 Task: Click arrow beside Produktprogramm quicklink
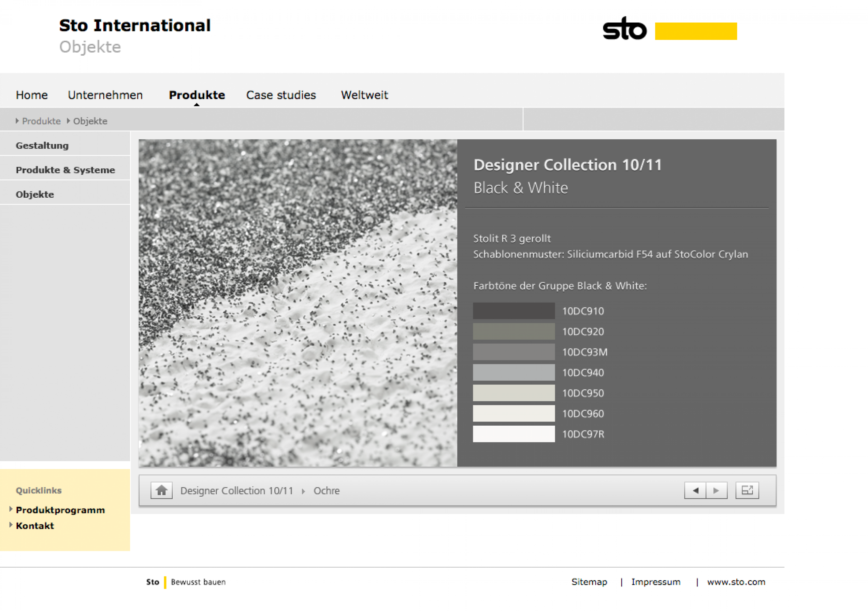click(11, 509)
